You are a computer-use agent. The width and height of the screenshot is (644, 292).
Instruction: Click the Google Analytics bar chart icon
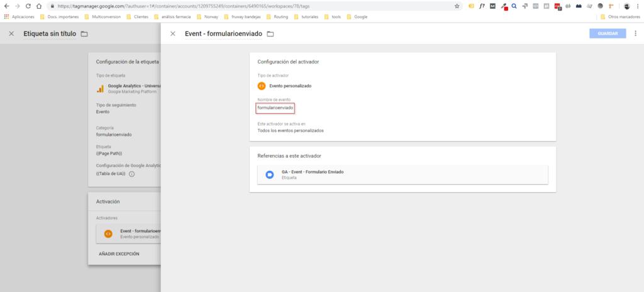coord(100,89)
